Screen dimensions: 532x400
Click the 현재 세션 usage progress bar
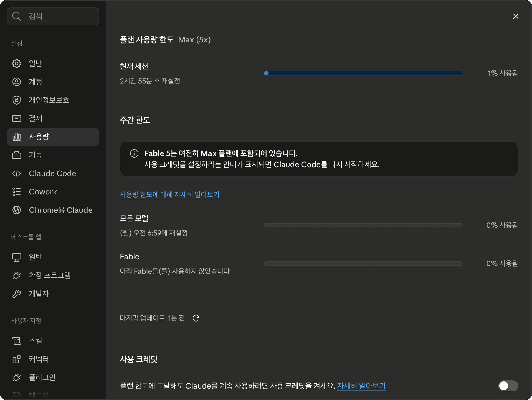click(363, 73)
